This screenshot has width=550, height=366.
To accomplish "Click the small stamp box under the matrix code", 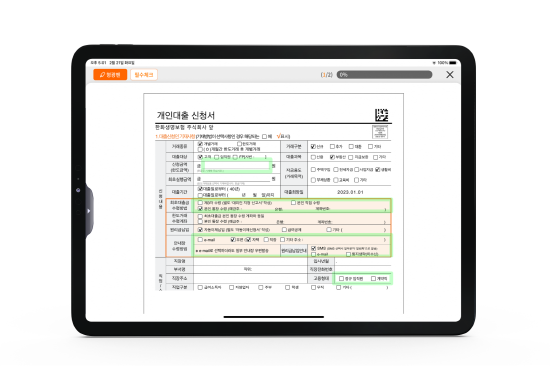I will click(380, 132).
